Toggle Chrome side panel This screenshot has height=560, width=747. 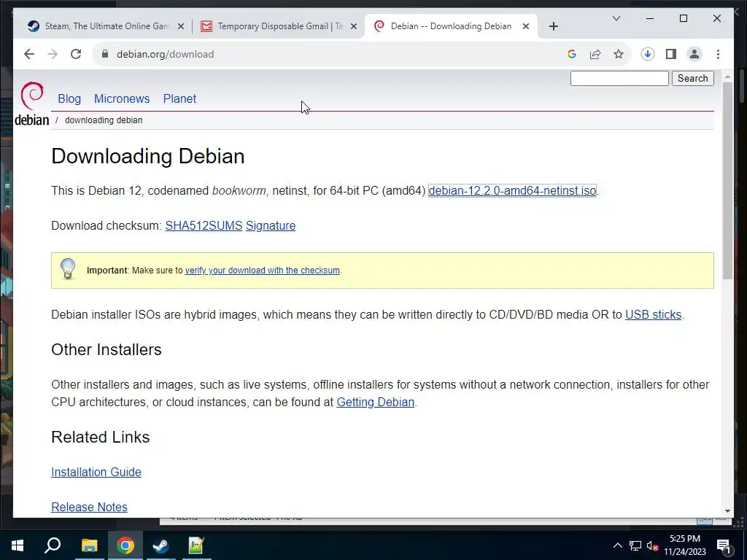[671, 54]
